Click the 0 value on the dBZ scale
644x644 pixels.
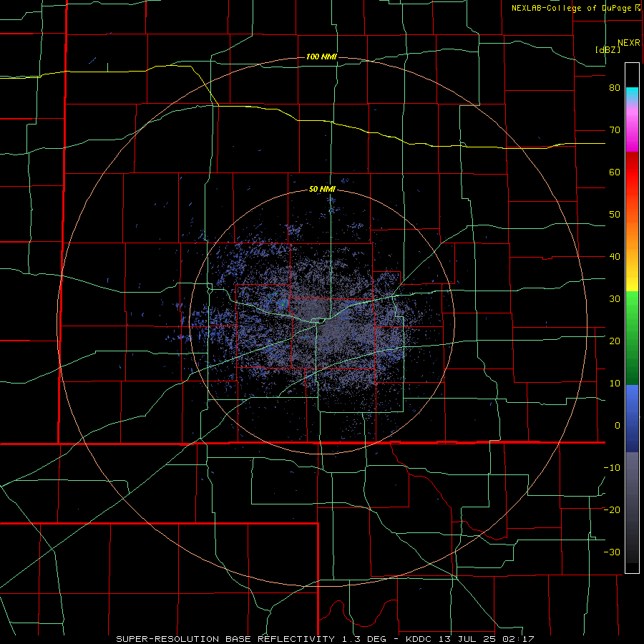[618, 426]
